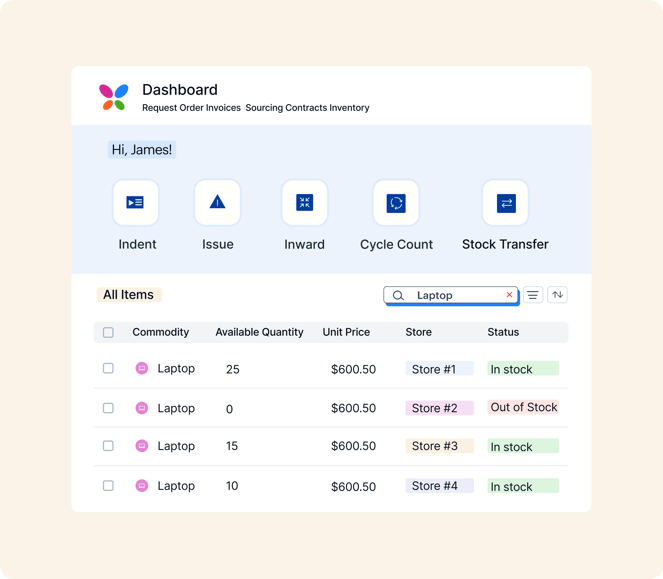
Task: Click the quantity value 25
Action: 233,370
